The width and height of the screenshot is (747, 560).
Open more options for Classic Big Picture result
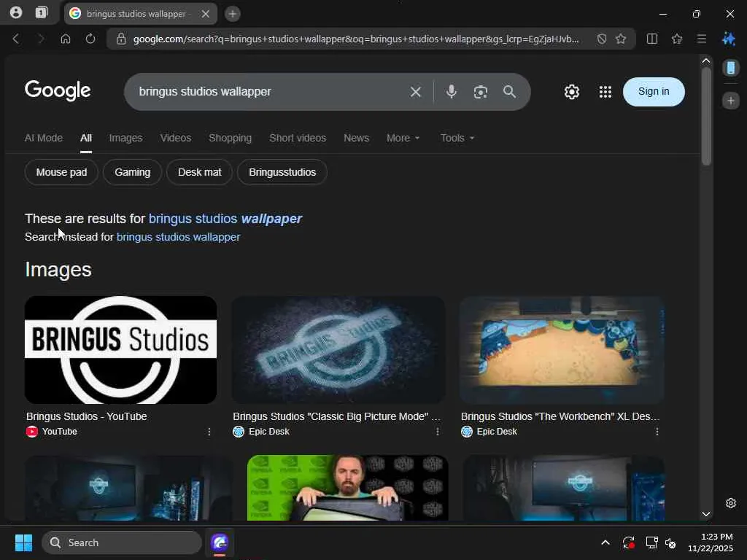[438, 432]
